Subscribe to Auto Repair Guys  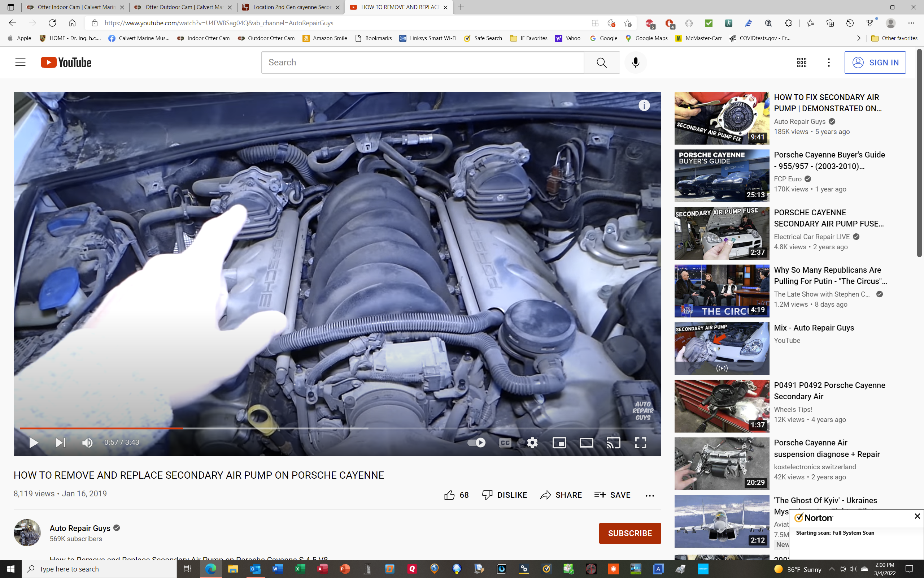(x=629, y=533)
